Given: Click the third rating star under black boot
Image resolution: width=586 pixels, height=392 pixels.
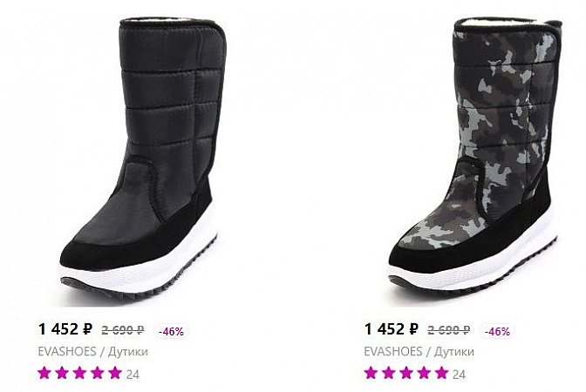Looking at the screenshot, I should tap(80, 374).
